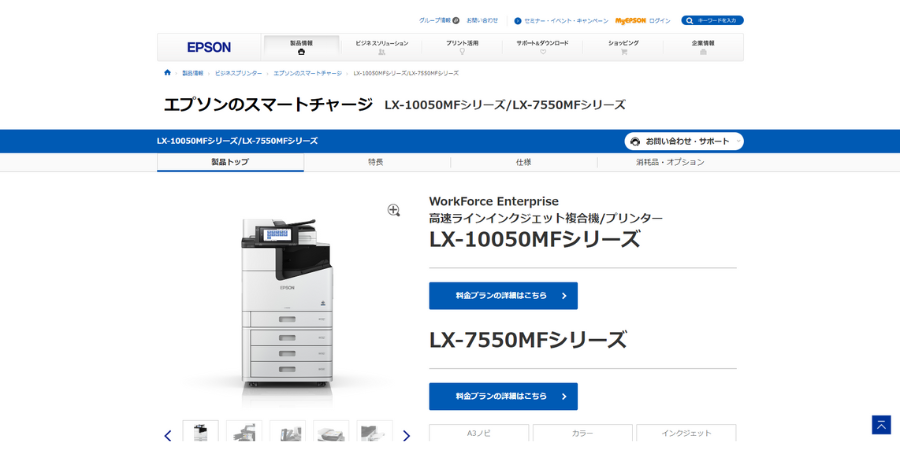Viewport: 900px width, 450px height.
Task: Open the 企業情報 menu with building icon
Action: (703, 47)
